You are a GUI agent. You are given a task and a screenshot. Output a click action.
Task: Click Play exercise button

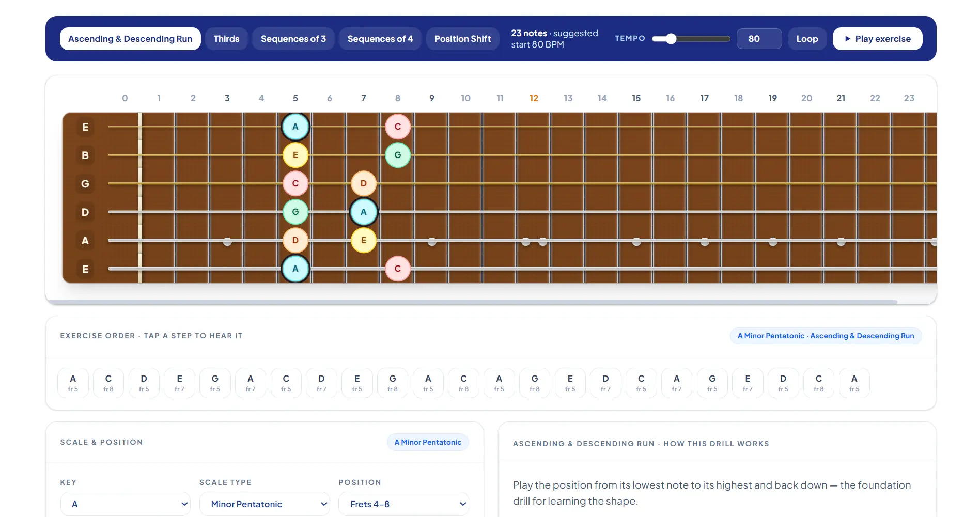[x=877, y=39]
